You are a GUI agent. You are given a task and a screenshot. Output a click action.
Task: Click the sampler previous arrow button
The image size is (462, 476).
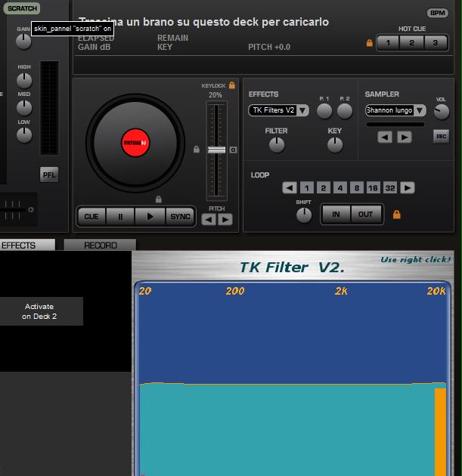click(x=385, y=137)
